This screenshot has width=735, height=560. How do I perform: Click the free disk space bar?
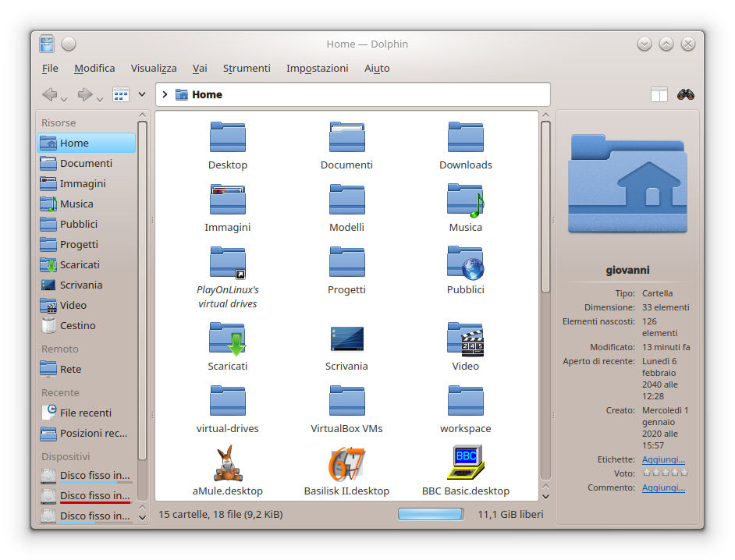coord(431,514)
